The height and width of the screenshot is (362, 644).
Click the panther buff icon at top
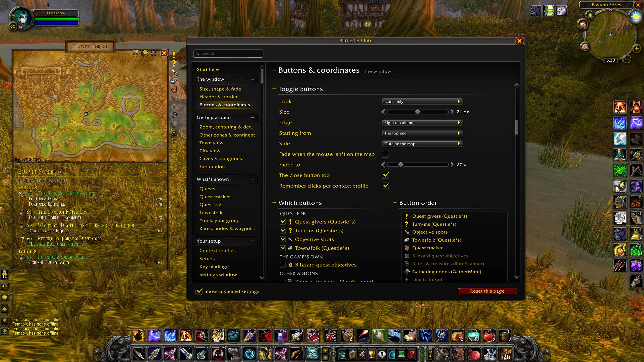[x=535, y=11]
